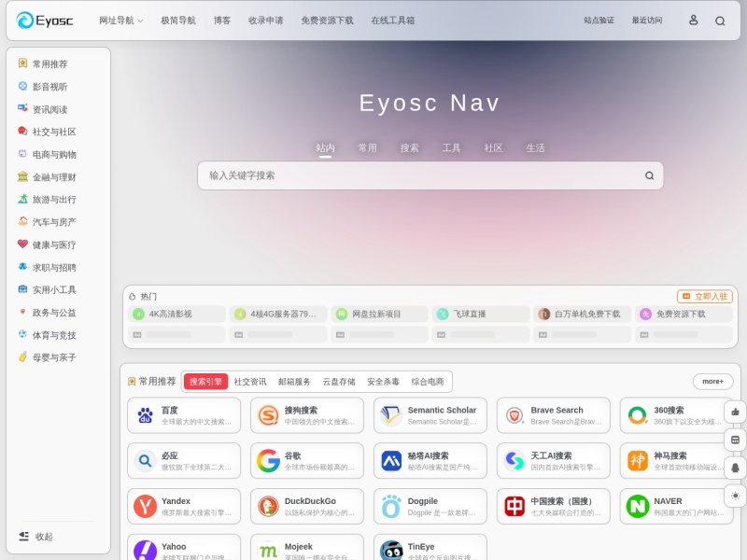Screen dimensions: 747x560
Task: Click the calendar floating side button
Action: [735, 440]
